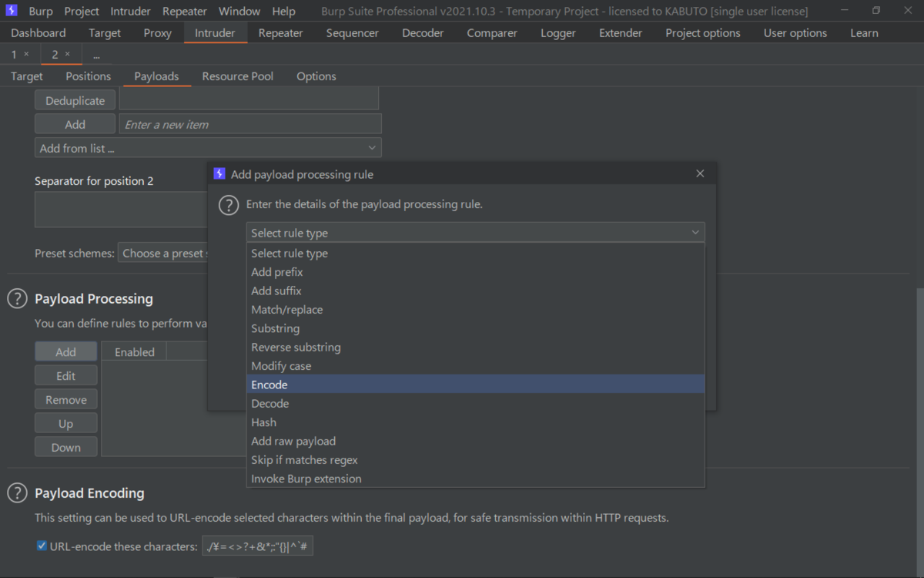Open the Project menu

[x=82, y=11]
